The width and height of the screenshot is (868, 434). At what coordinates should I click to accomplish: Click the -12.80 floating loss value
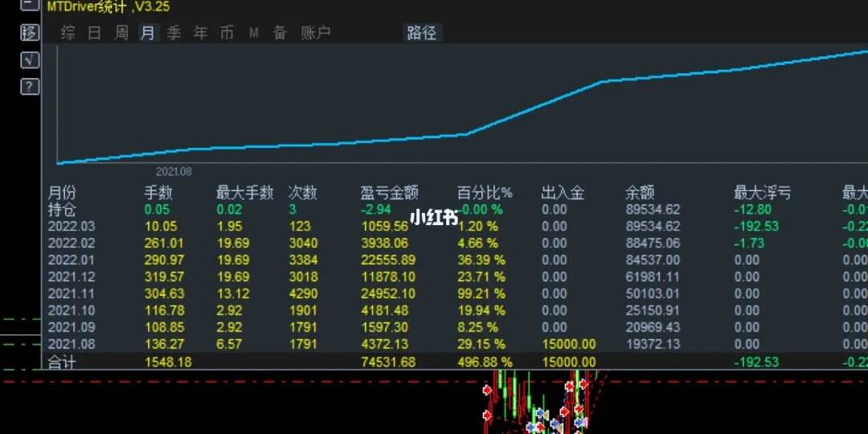pyautogui.click(x=752, y=210)
